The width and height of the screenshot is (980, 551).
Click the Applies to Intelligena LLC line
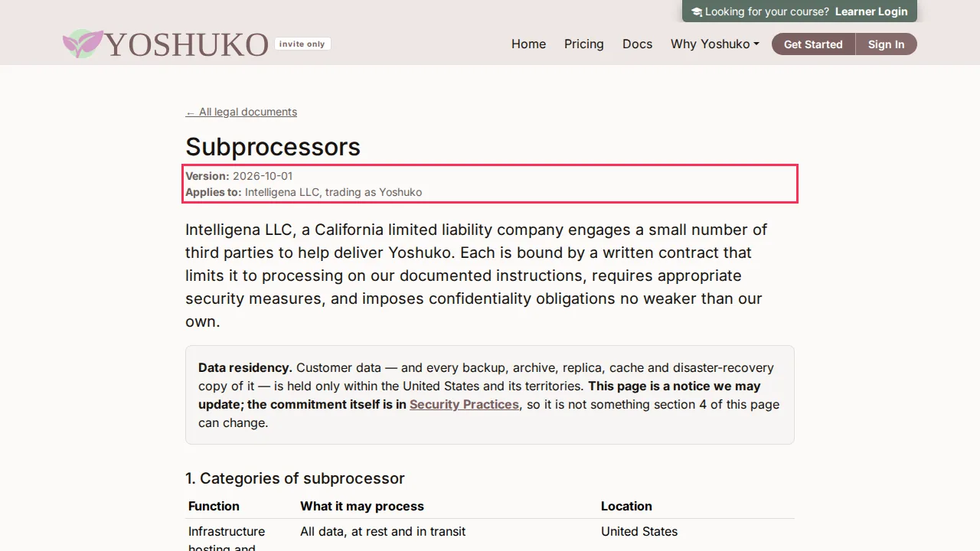(x=304, y=192)
